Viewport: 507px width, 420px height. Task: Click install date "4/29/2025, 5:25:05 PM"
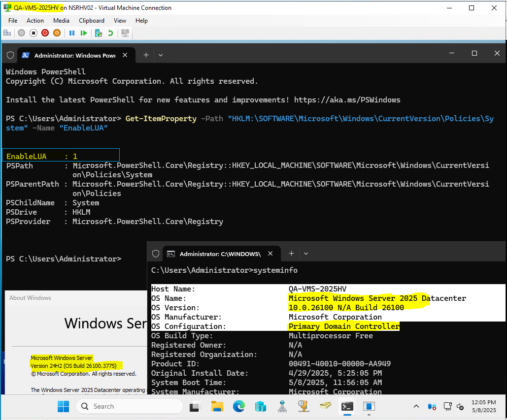(x=336, y=373)
